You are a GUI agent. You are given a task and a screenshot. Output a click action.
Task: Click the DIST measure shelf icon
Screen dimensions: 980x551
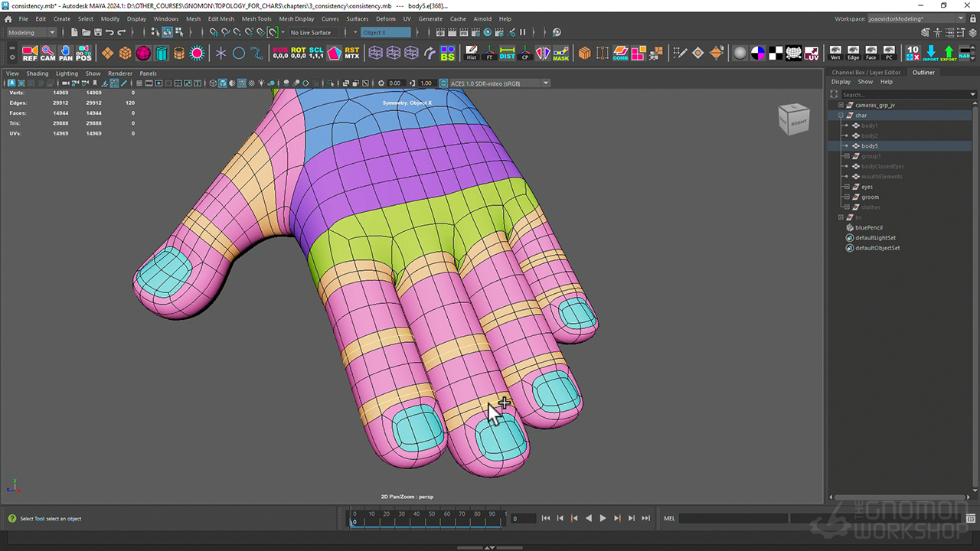click(x=507, y=53)
